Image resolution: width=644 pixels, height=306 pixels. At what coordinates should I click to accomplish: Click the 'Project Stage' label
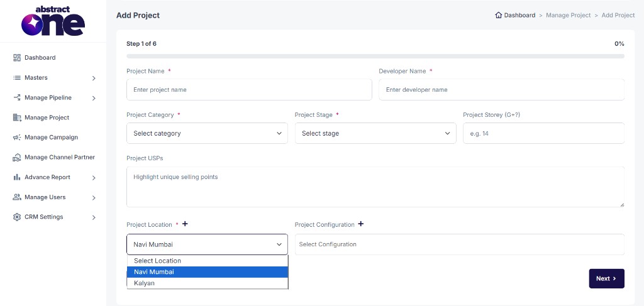[x=313, y=115]
